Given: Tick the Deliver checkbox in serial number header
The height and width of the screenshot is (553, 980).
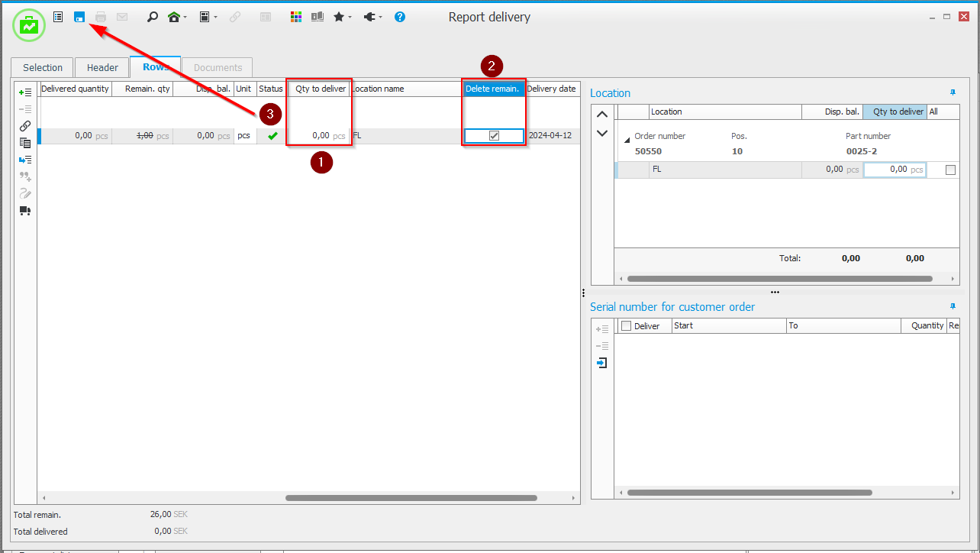Looking at the screenshot, I should point(627,326).
